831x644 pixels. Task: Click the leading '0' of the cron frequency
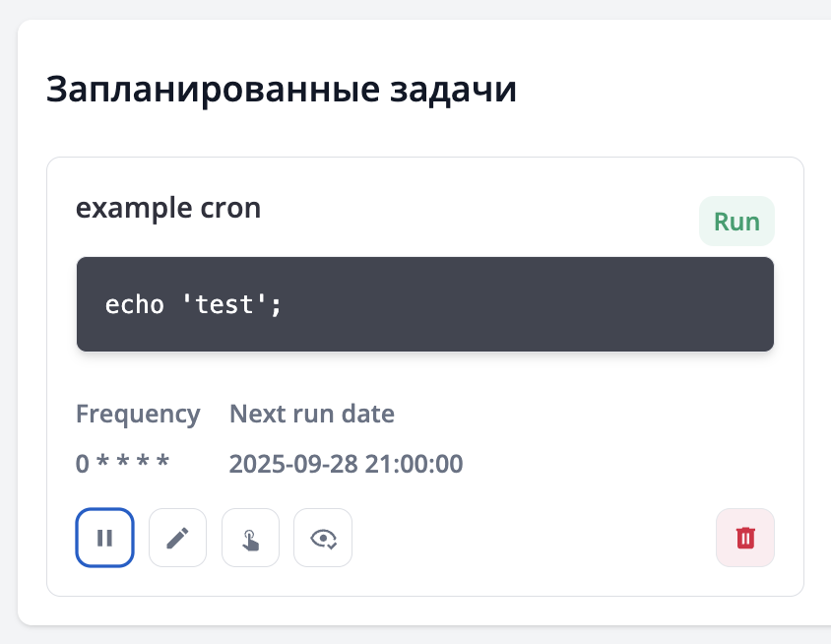click(x=82, y=463)
